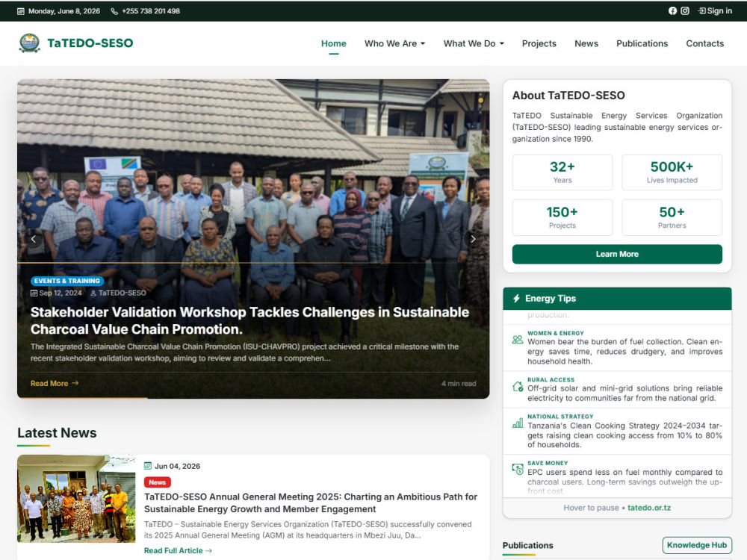Click the 50+ Partners stat card
The height and width of the screenshot is (560, 747).
[x=672, y=217]
